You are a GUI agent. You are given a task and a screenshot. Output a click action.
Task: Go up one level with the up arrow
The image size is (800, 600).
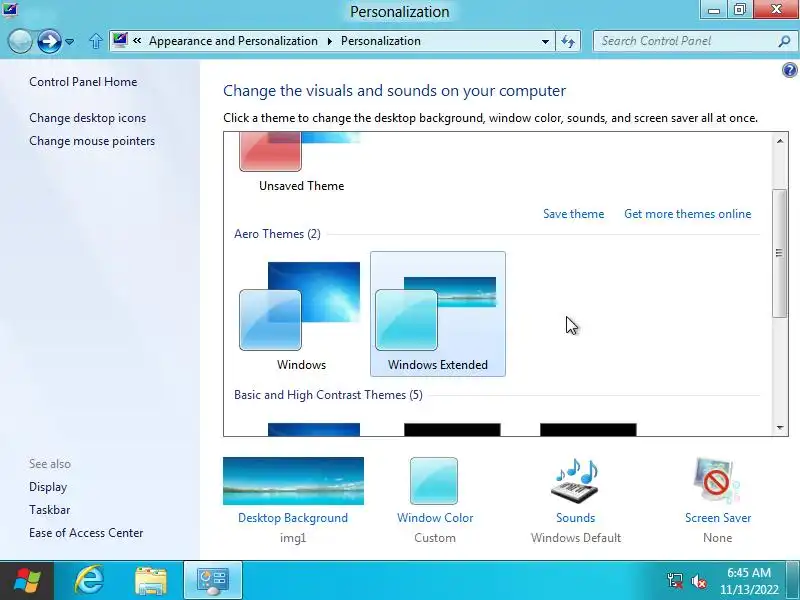(95, 41)
